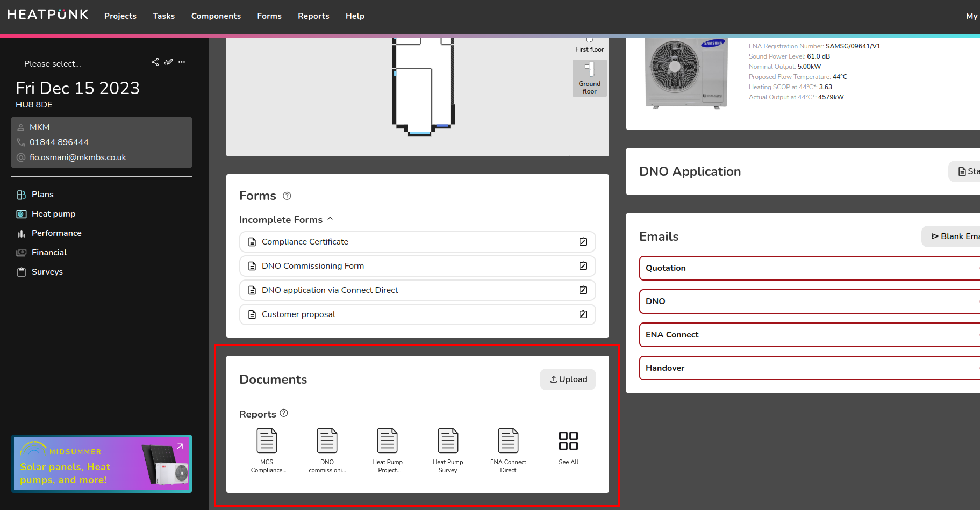980x510 pixels.
Task: Open the Help menu
Action: pyautogui.click(x=355, y=16)
